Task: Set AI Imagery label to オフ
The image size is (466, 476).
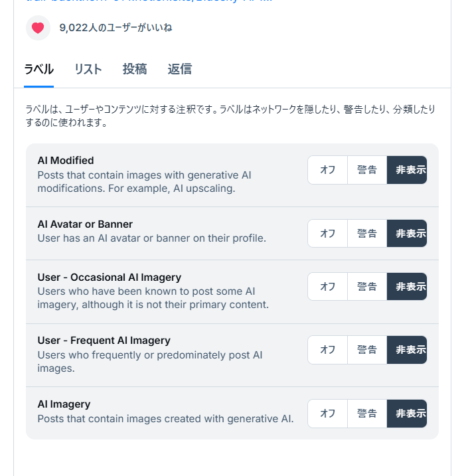Action: tap(328, 414)
